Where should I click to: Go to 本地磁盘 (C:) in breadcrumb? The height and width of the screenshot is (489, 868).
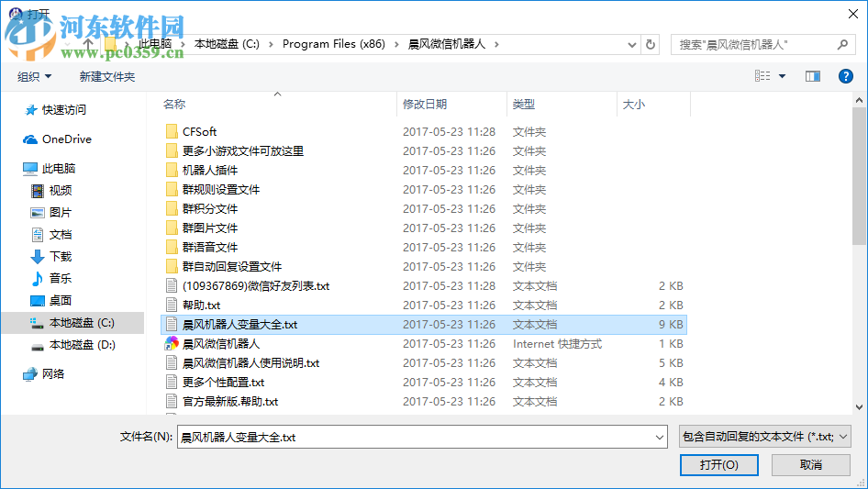(x=227, y=44)
